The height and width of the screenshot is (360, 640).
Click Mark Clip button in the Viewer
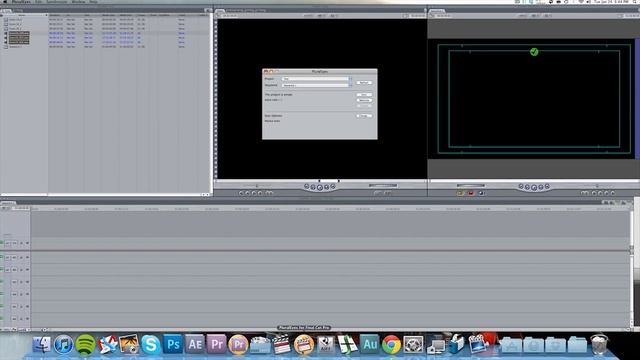point(247,193)
